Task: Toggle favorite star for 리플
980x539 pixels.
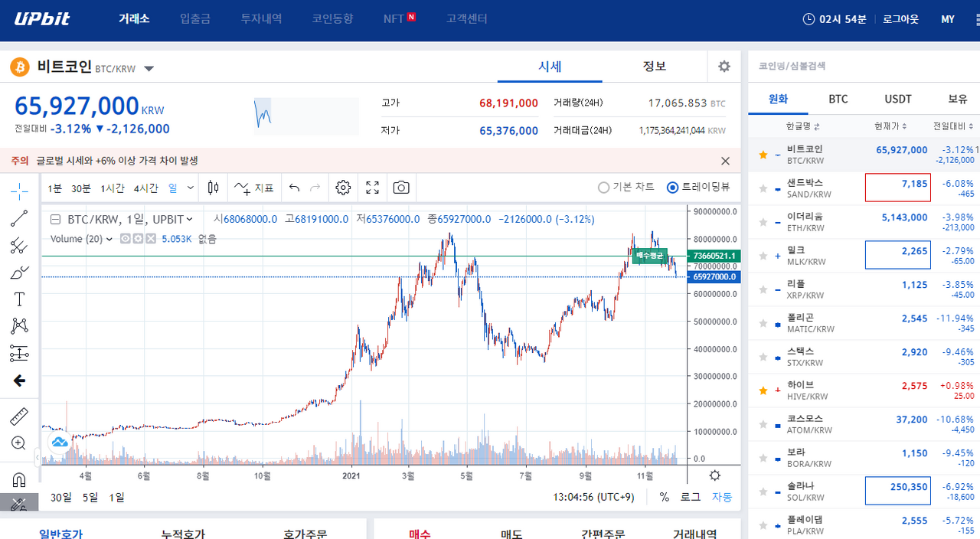Action: [x=763, y=289]
